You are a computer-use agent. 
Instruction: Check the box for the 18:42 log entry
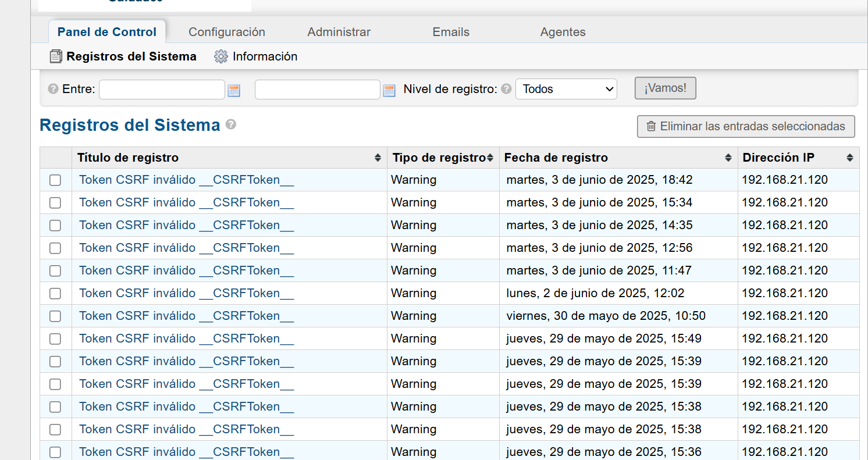[x=55, y=180]
